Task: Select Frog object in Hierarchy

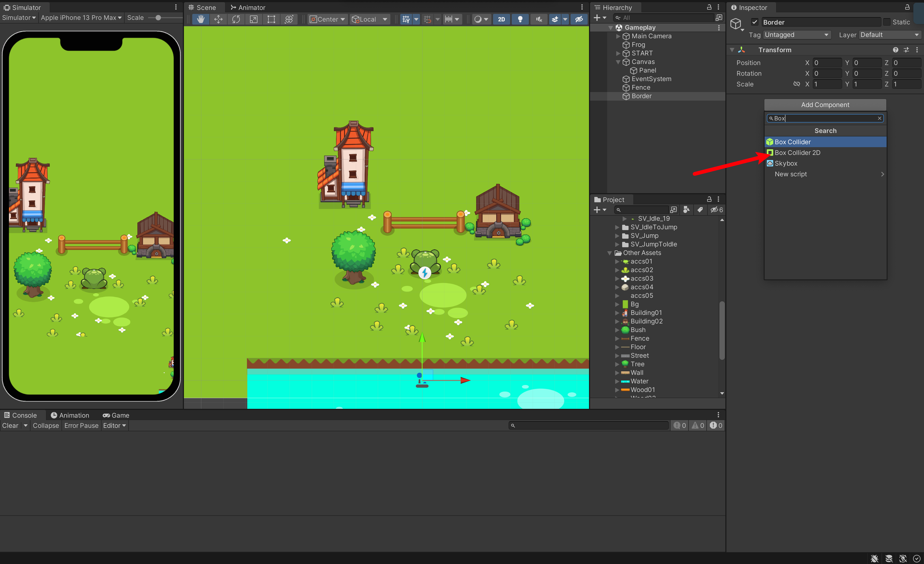Action: coord(638,45)
